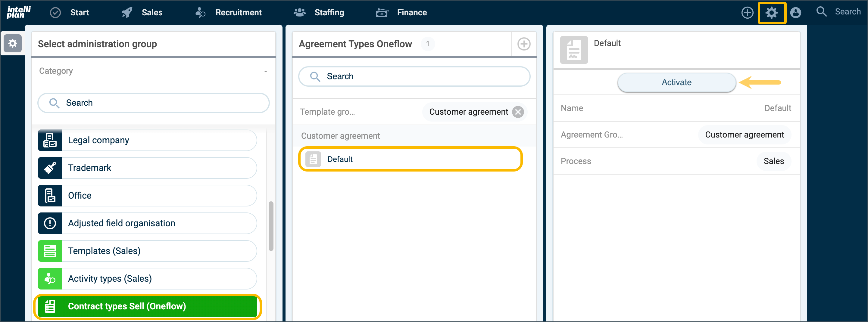This screenshot has height=322, width=868.
Task: Click the Legal company building icon
Action: (50, 140)
